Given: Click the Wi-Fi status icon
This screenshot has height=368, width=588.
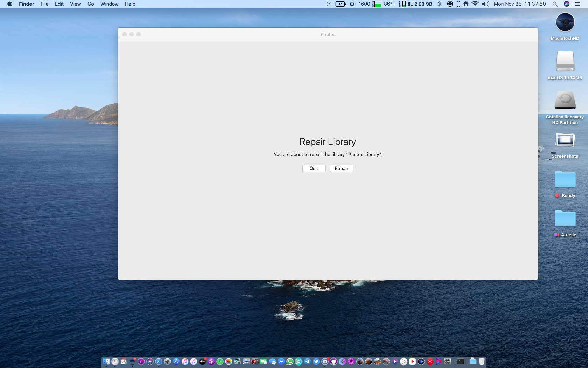Looking at the screenshot, I should (474, 4).
